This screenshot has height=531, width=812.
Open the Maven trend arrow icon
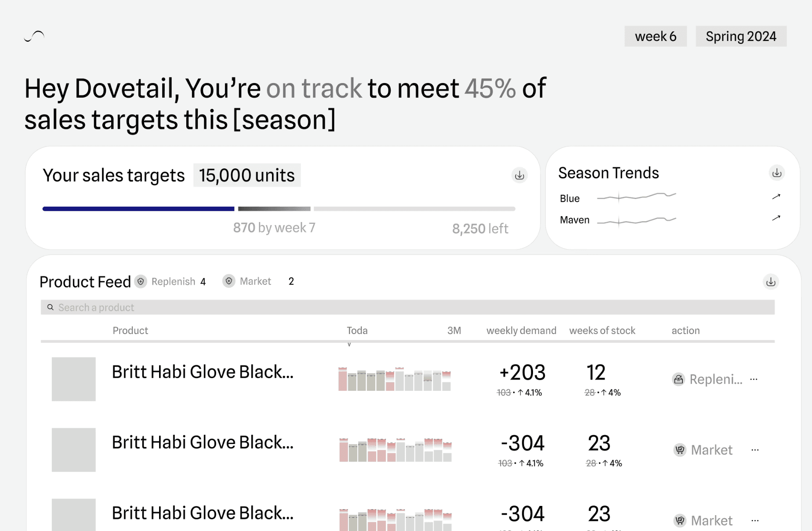click(x=776, y=218)
